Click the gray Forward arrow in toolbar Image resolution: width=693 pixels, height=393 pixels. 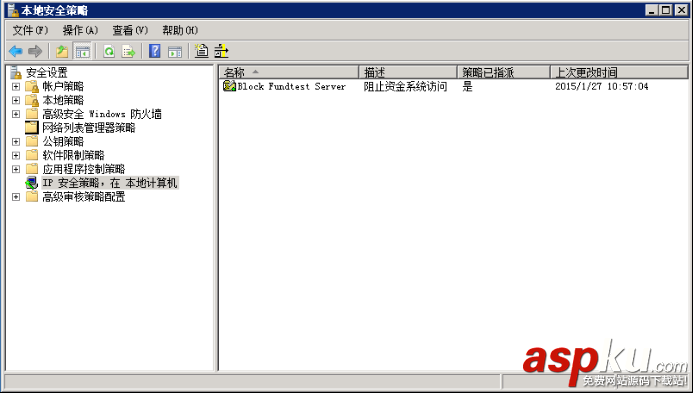(35, 51)
